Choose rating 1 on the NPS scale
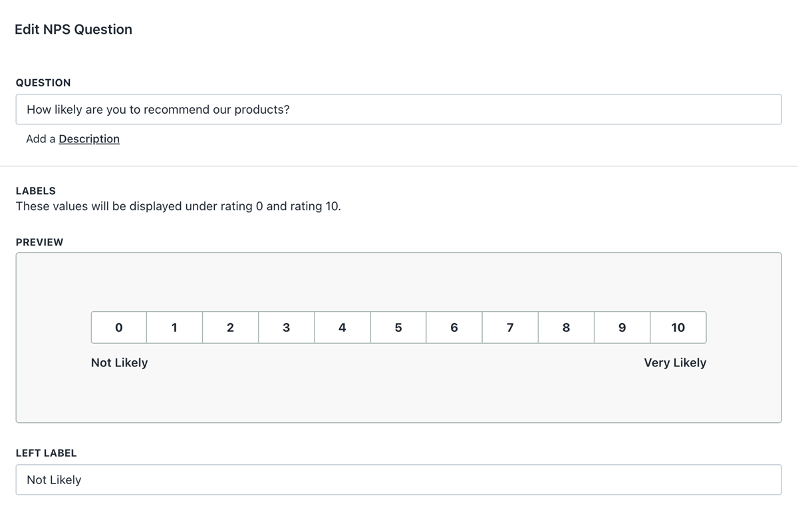 click(x=174, y=327)
